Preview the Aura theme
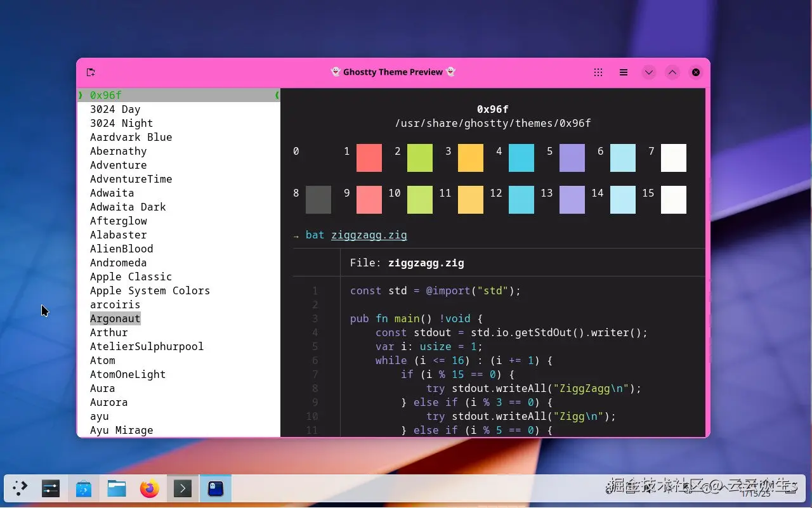The width and height of the screenshot is (812, 508). click(102, 388)
